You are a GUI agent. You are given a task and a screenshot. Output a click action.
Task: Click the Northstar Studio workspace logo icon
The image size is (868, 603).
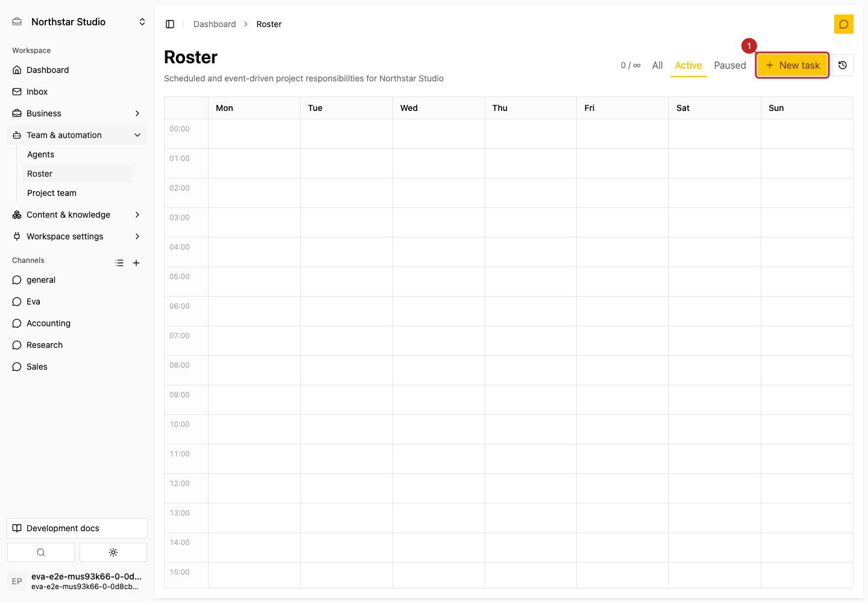17,22
